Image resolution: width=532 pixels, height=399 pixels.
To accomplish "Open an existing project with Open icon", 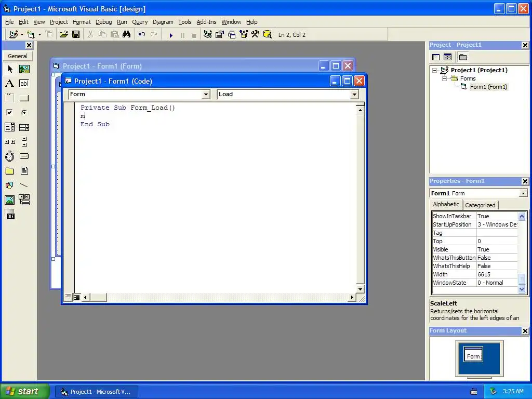I will tap(64, 35).
